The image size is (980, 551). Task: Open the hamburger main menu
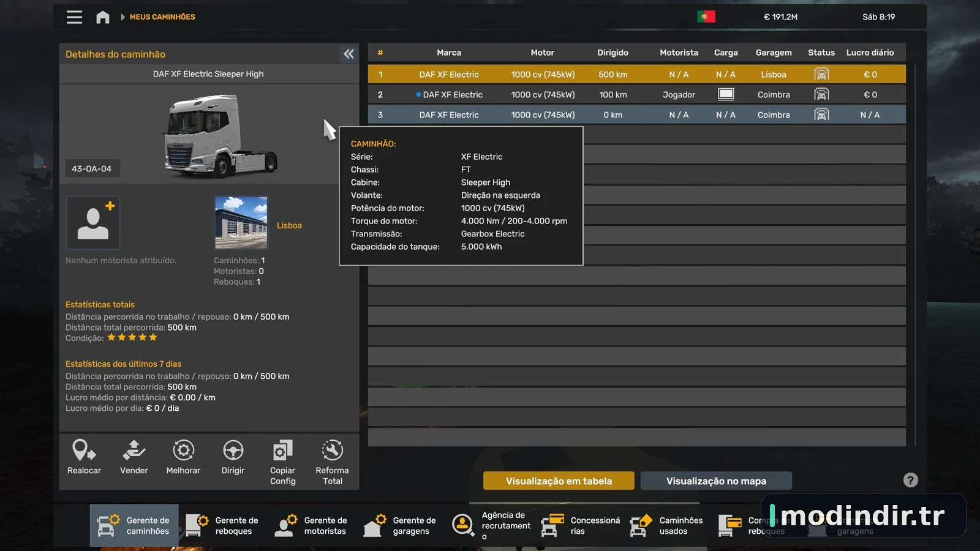coord(74,17)
